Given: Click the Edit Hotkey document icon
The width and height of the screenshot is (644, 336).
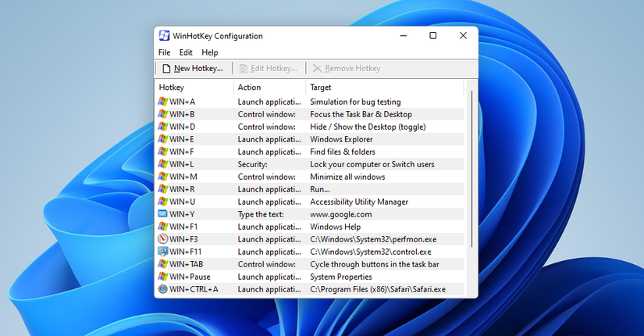Looking at the screenshot, I should pos(243,68).
